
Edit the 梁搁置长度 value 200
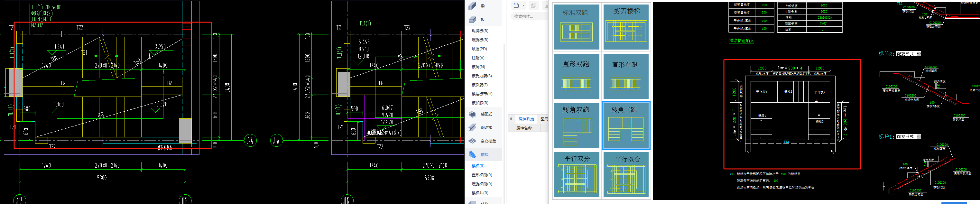(x=764, y=13)
